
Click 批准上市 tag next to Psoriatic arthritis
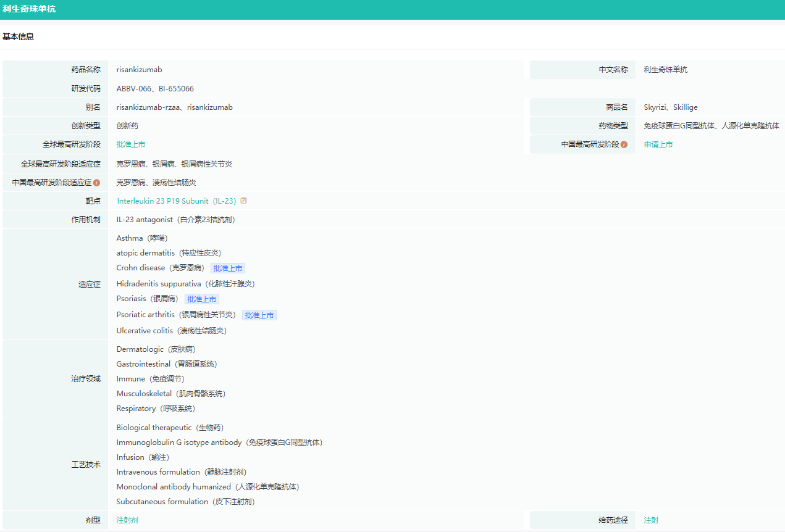coord(259,315)
